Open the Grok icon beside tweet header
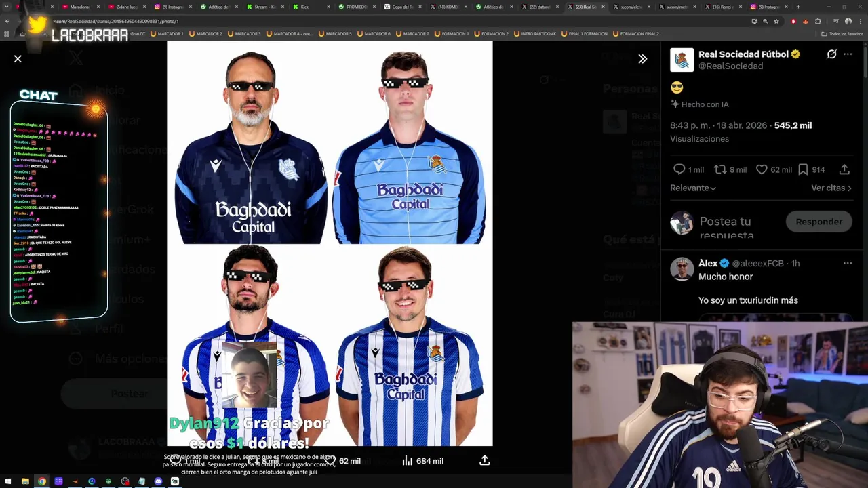868x488 pixels. pos(831,54)
